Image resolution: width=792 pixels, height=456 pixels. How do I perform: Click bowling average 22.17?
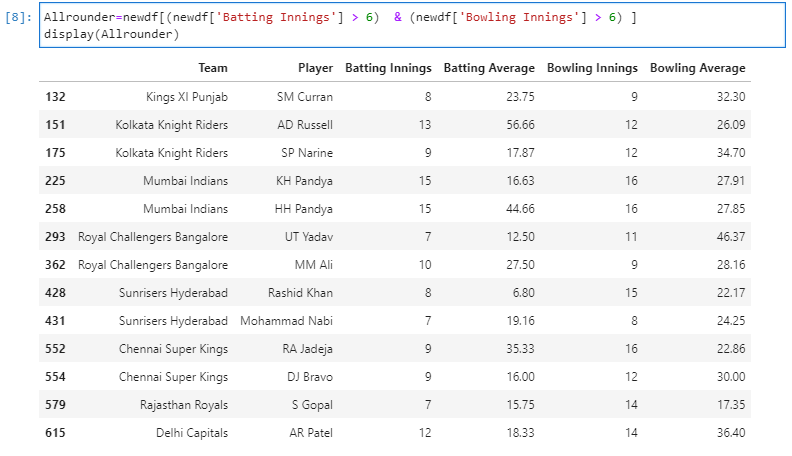pos(731,293)
